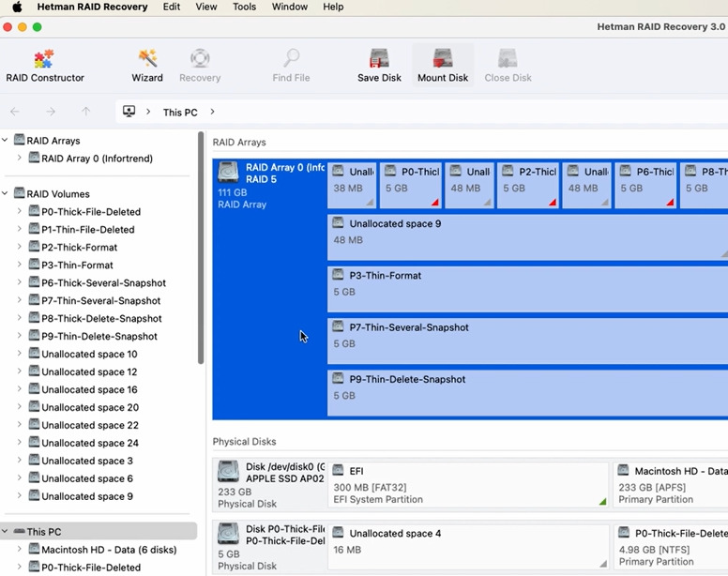Select P2-Thick-Format in the sidebar
Image resolution: width=728 pixels, height=576 pixels.
[x=80, y=248]
